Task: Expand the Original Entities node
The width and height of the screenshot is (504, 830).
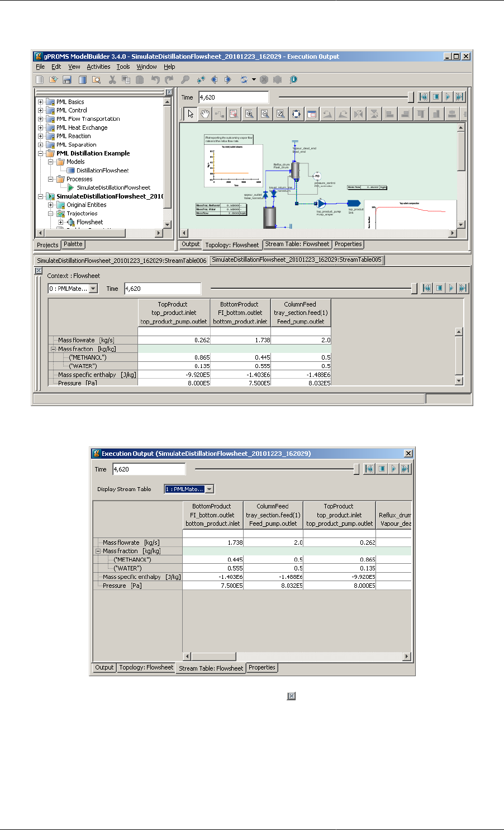Action: click(50, 205)
